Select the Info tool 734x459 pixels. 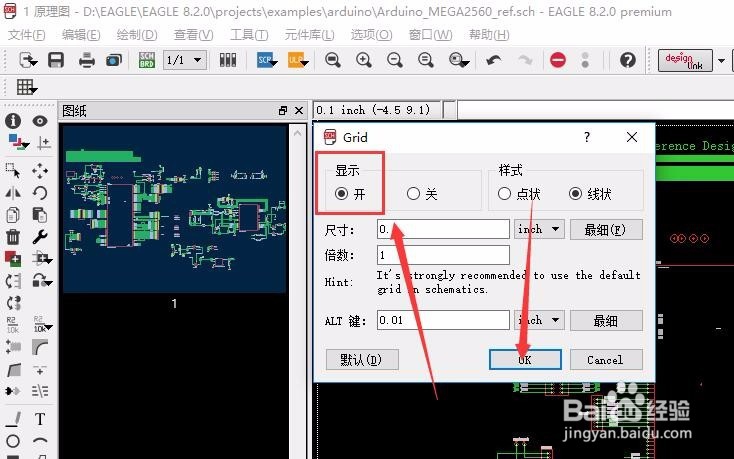pyautogui.click(x=13, y=121)
